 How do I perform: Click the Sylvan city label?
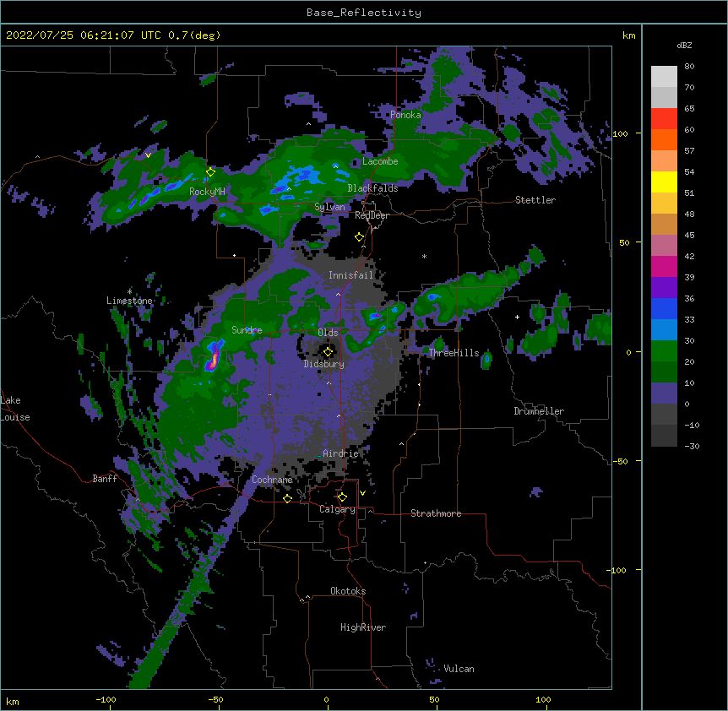point(329,207)
